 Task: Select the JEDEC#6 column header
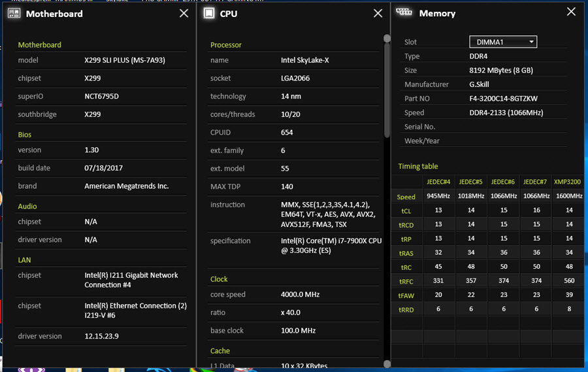coord(503,182)
